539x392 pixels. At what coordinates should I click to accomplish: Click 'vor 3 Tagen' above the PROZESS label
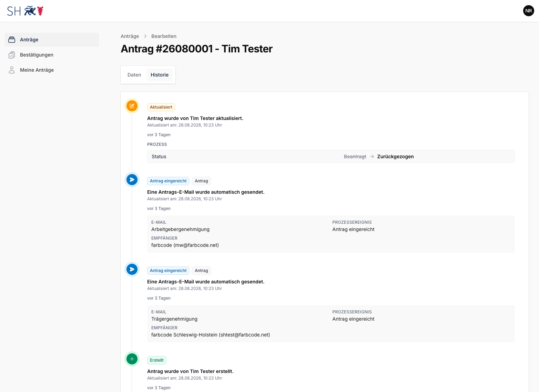pos(159,135)
